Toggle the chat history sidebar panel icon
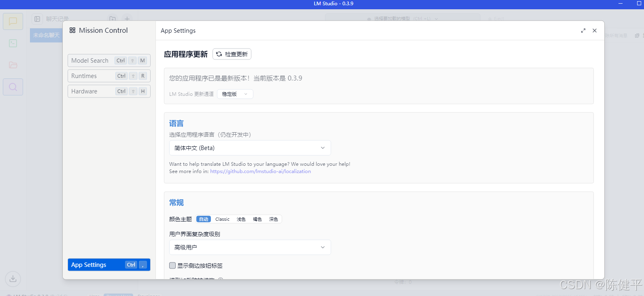644x296 pixels. click(x=37, y=19)
